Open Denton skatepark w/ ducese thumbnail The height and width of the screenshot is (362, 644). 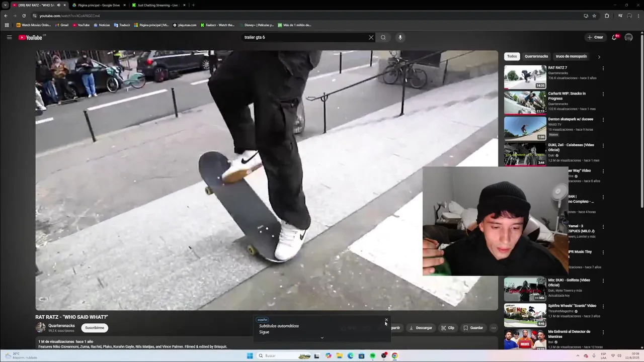[525, 128]
